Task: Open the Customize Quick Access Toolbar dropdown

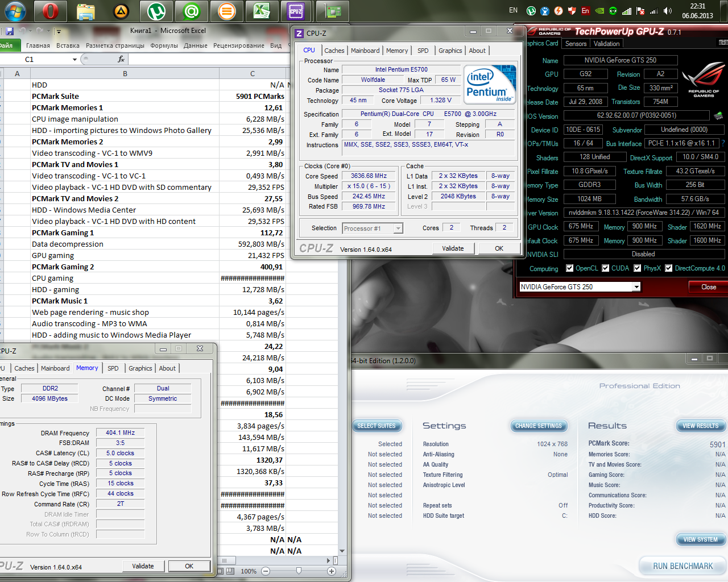Action: pyautogui.click(x=59, y=32)
